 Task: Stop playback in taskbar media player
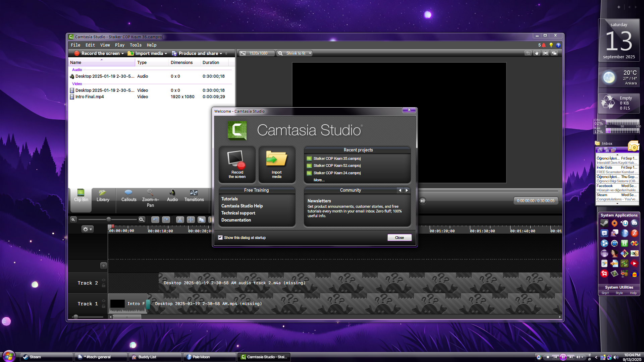point(547,357)
